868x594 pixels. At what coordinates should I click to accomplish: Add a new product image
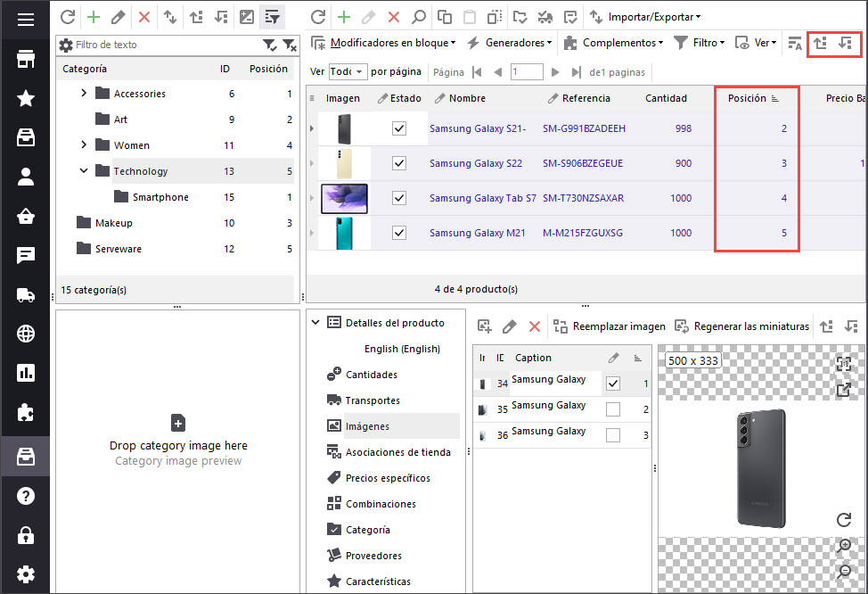[x=485, y=326]
